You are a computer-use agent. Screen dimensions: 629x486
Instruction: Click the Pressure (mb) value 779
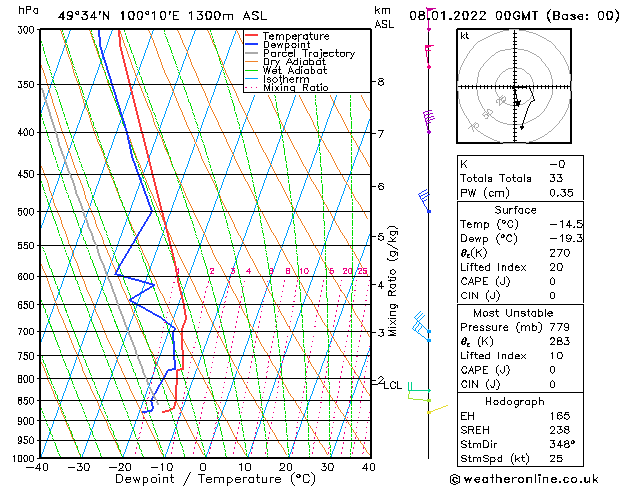pyautogui.click(x=560, y=327)
